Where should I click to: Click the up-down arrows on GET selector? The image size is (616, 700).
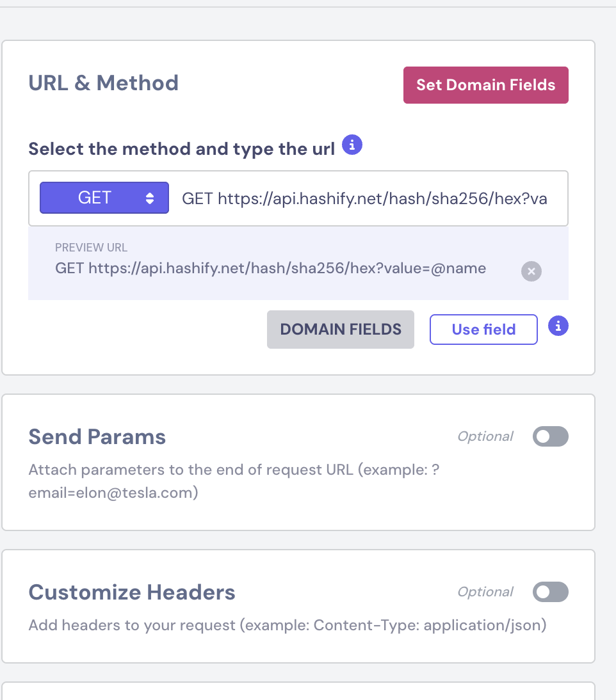point(150,198)
